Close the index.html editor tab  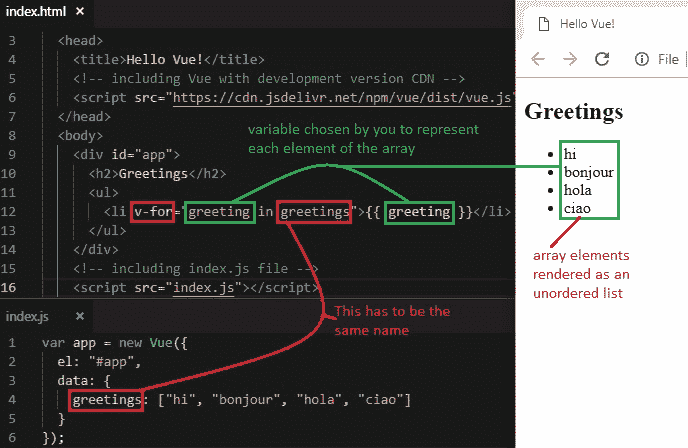[x=80, y=11]
